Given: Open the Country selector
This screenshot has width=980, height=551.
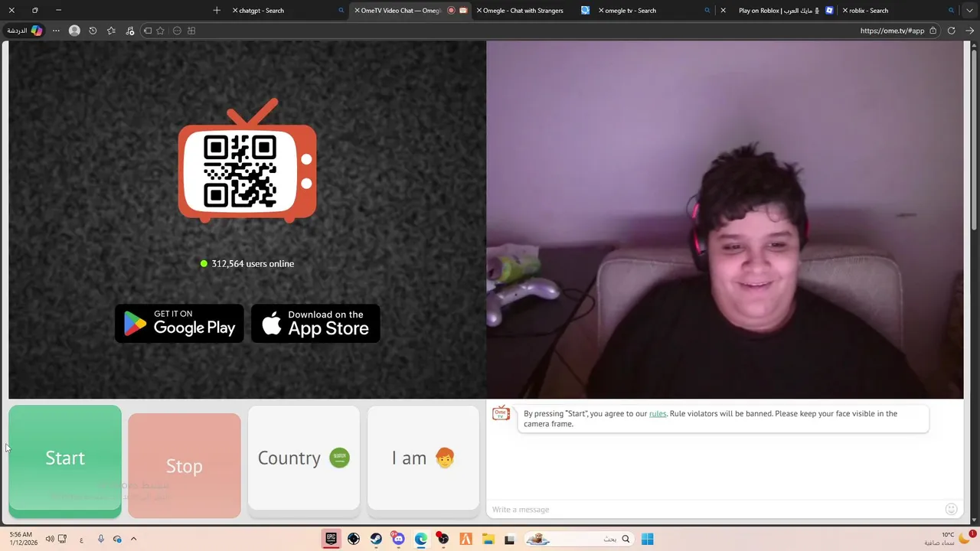Looking at the screenshot, I should pos(304,458).
